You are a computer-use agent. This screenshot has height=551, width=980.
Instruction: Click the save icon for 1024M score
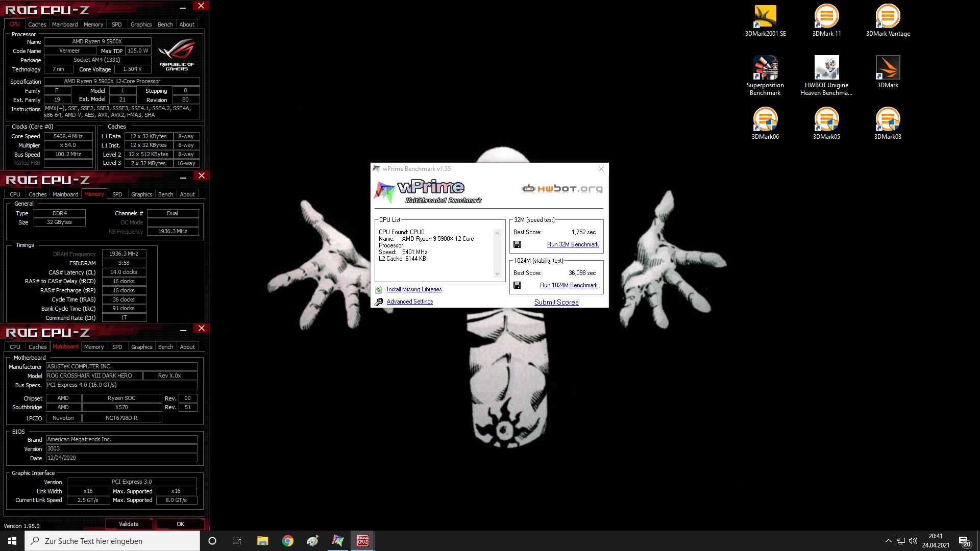(517, 285)
